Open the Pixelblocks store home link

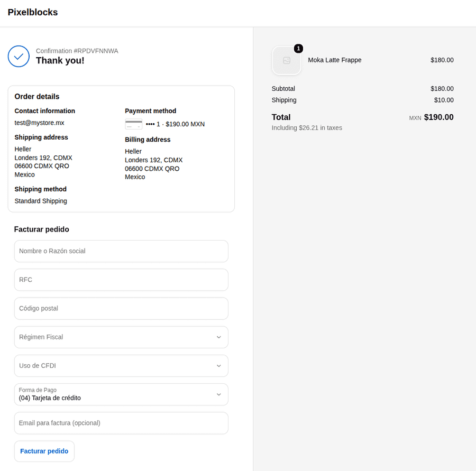click(x=33, y=12)
